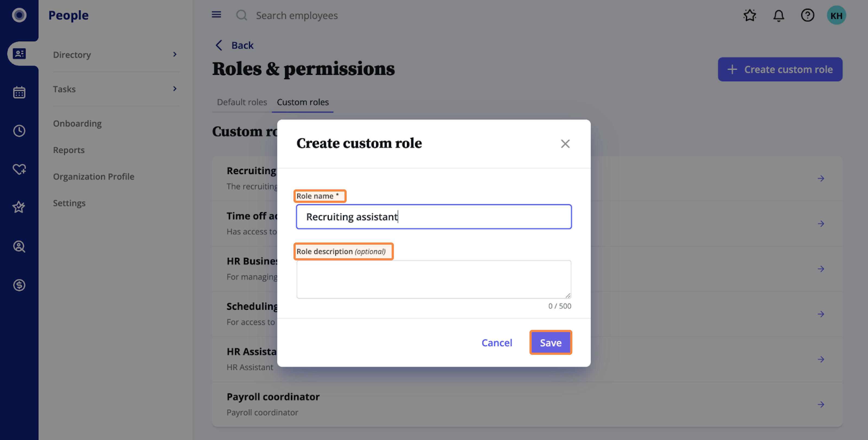Image resolution: width=868 pixels, height=440 pixels.
Task: Open the calendar icon in sidebar
Action: (x=19, y=92)
